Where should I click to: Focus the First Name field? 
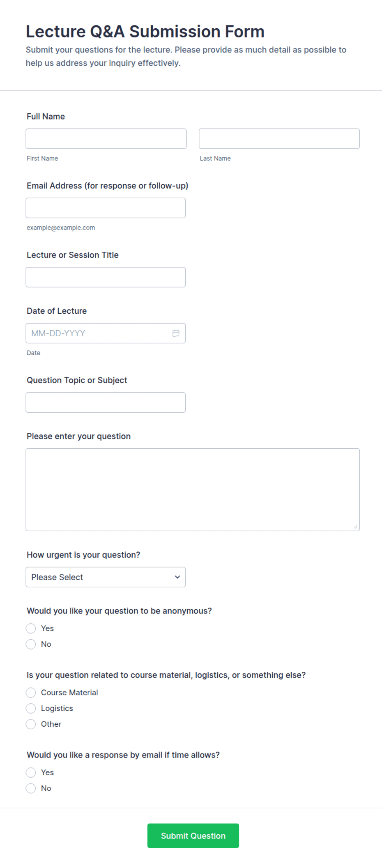point(106,138)
